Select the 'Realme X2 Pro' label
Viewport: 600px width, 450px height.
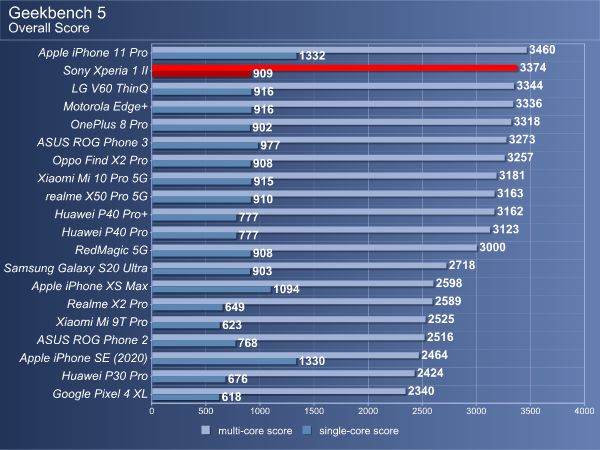tap(108, 304)
